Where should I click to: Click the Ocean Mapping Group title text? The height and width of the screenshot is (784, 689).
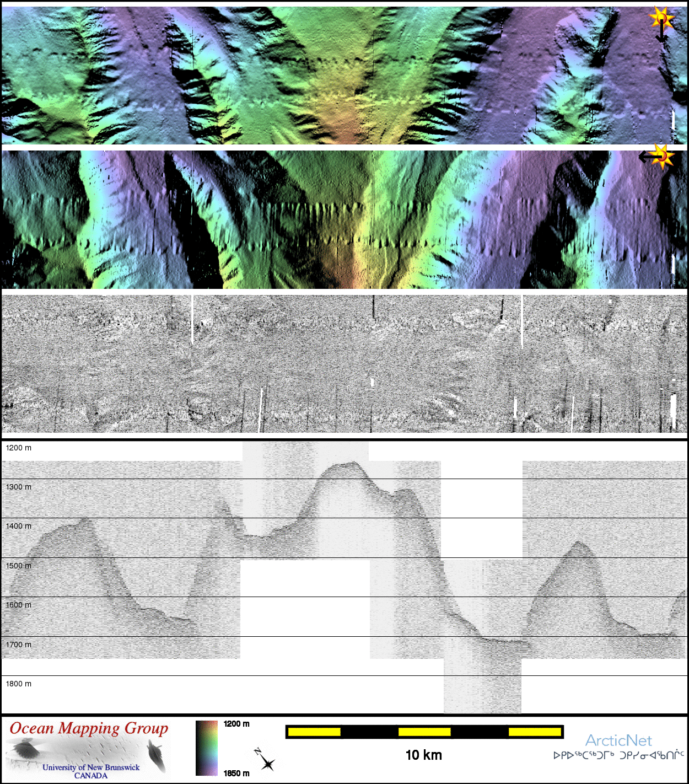pos(89,728)
